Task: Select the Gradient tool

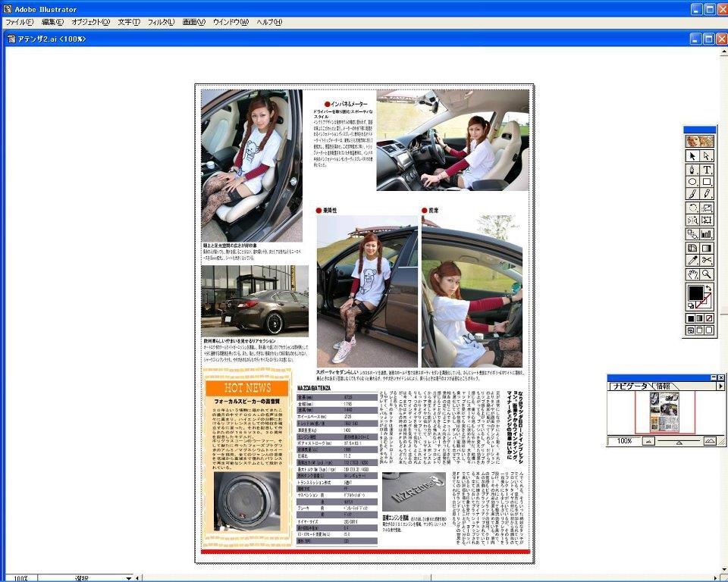Action: (x=706, y=249)
